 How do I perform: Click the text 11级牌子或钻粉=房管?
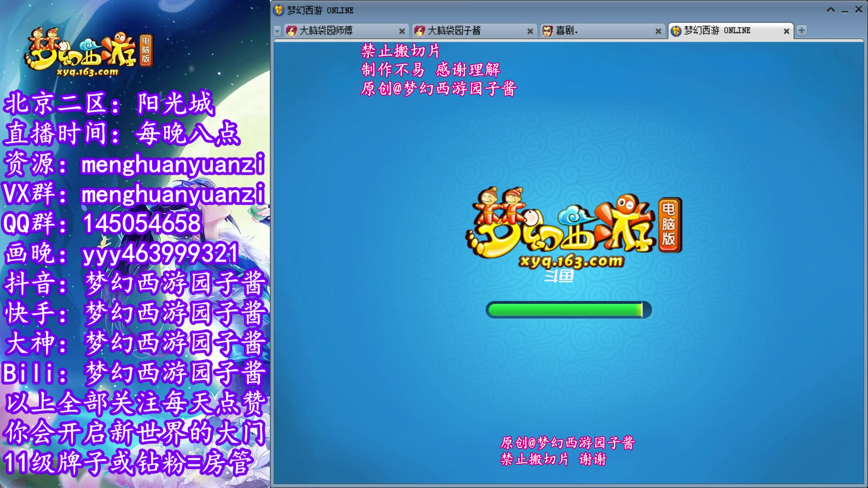127,463
